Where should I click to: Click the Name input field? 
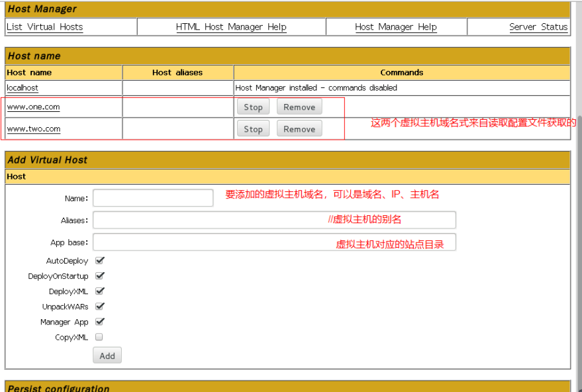[152, 198]
